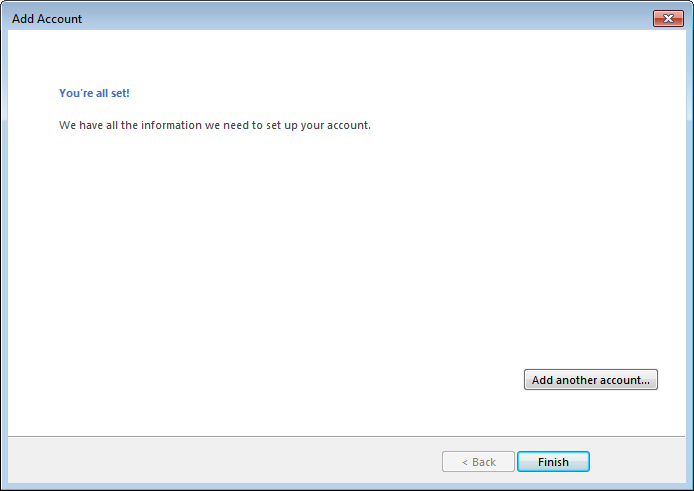
Task: Click footer area right of Finish button
Action: click(638, 461)
